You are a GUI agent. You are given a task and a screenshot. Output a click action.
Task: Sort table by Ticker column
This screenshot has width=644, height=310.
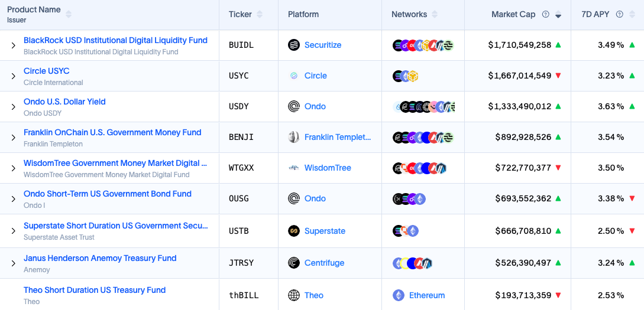click(x=260, y=14)
